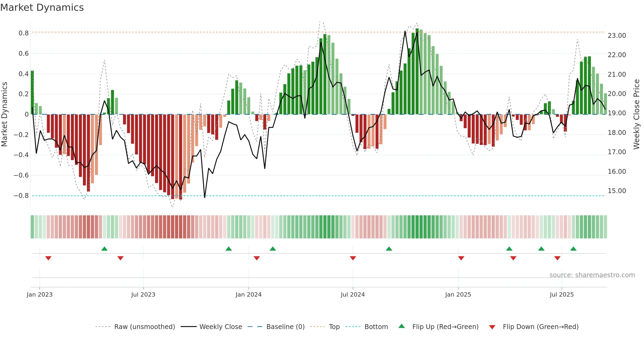Toggle the 'Flip Down (Green→Red)' legend label

541,327
